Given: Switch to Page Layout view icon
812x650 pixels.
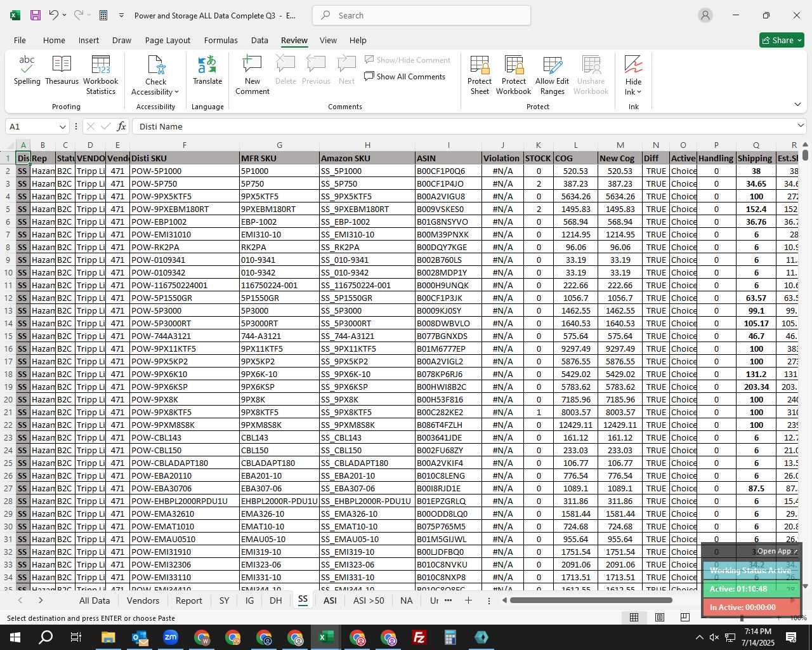Looking at the screenshot, I should 660,617.
